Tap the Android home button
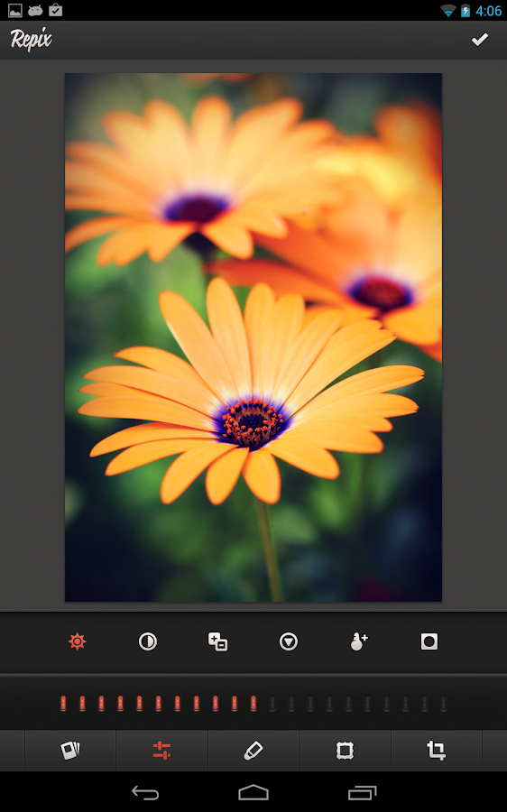This screenshot has width=507, height=812. click(x=253, y=792)
